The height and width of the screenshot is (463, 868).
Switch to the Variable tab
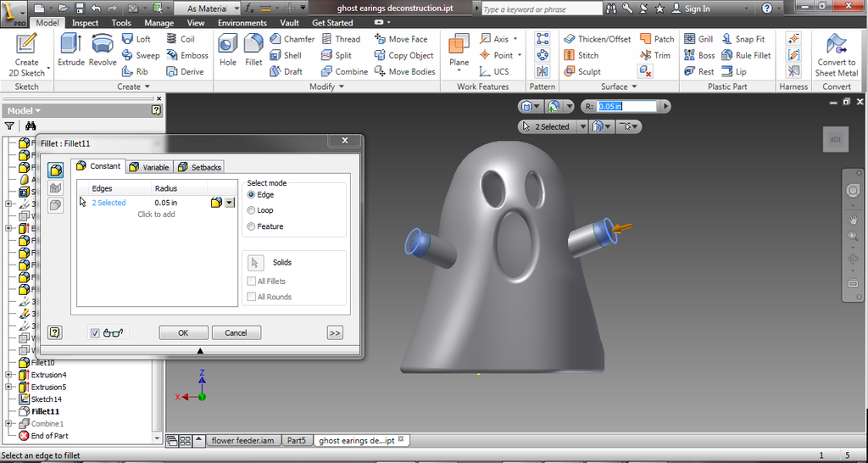coord(150,167)
